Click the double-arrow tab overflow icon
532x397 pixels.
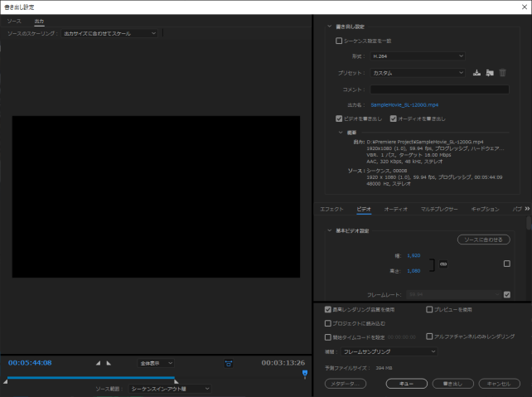click(x=527, y=208)
